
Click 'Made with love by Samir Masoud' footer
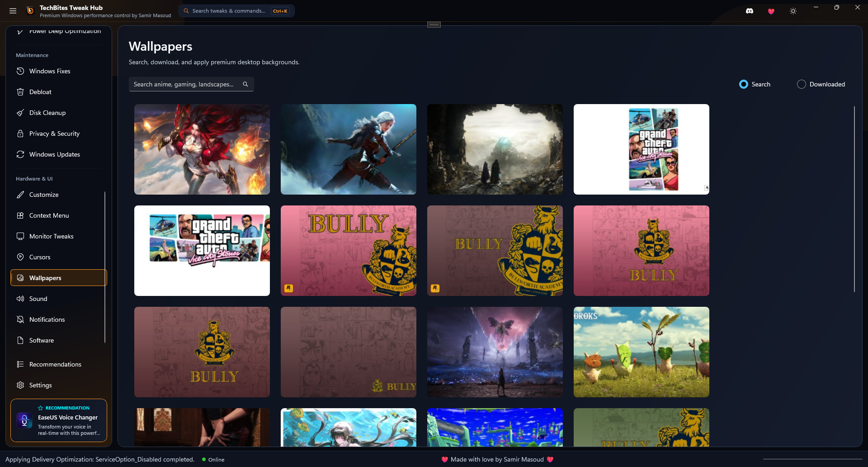pyautogui.click(x=497, y=459)
